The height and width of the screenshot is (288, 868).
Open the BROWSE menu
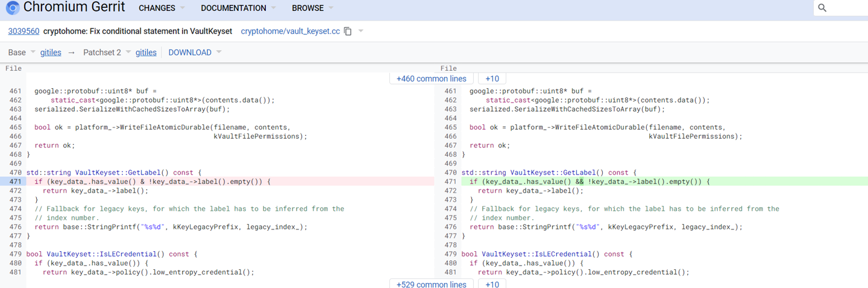click(312, 8)
